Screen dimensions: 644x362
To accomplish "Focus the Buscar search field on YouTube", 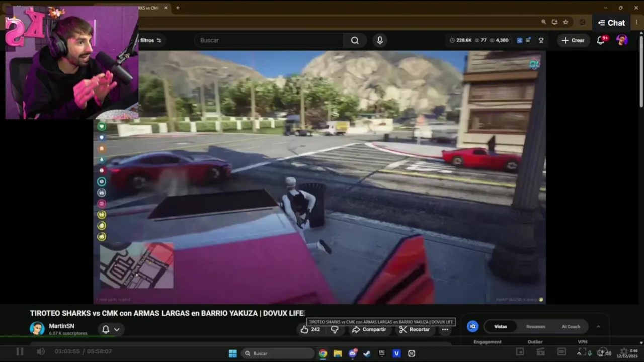I will 269,40.
